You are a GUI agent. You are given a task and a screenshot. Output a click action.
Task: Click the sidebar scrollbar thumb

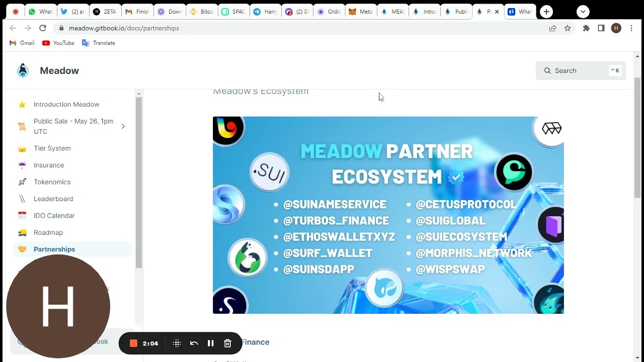point(139,182)
